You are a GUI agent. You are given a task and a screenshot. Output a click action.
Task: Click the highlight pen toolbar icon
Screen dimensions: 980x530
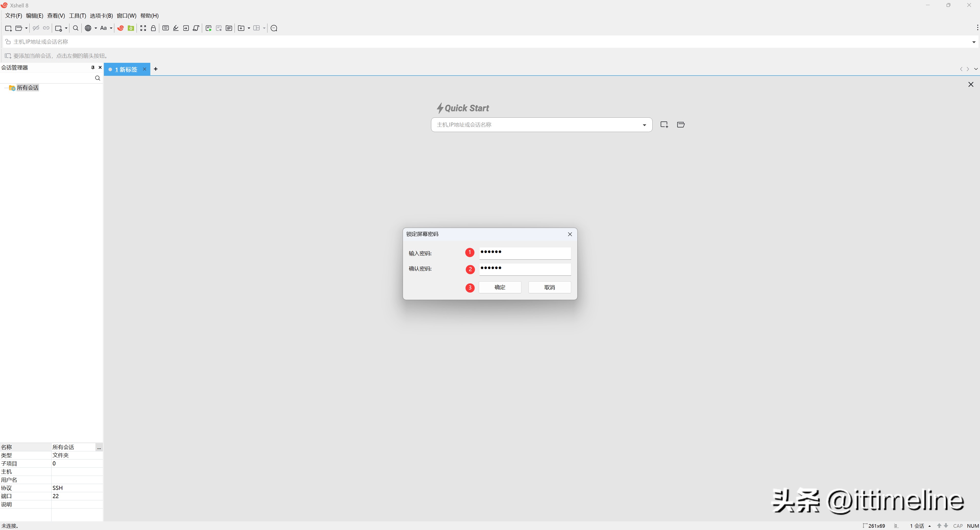pyautogui.click(x=176, y=28)
